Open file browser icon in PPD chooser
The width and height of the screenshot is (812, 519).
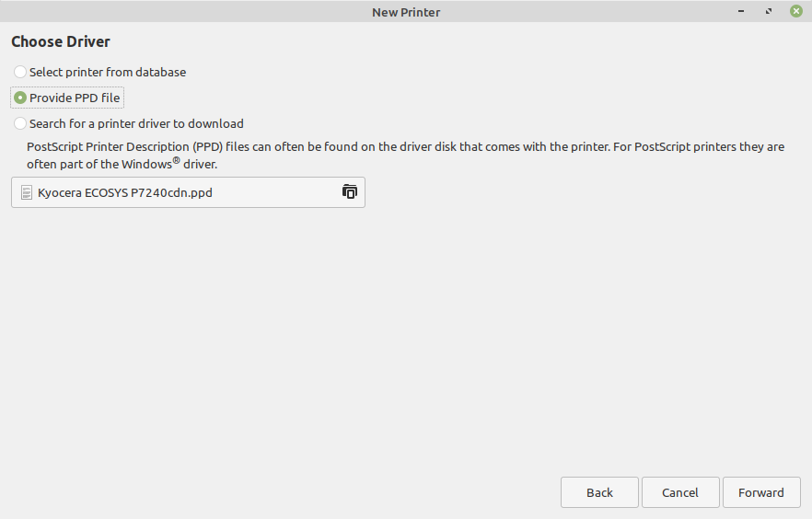click(x=350, y=192)
